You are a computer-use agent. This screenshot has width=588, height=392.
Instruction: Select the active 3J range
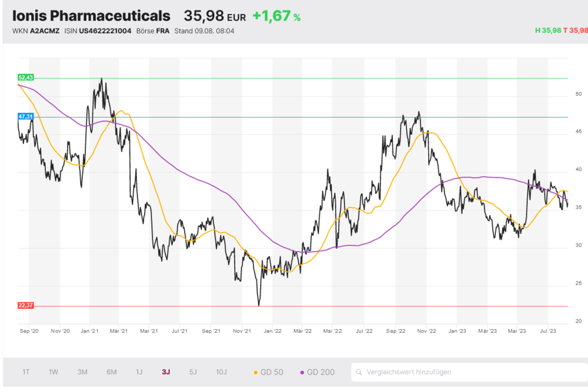(166, 372)
